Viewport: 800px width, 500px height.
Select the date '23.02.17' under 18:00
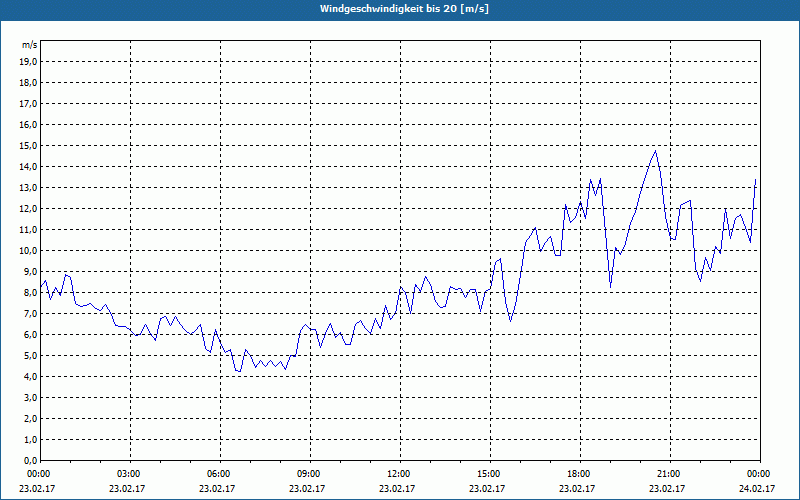pos(577,488)
